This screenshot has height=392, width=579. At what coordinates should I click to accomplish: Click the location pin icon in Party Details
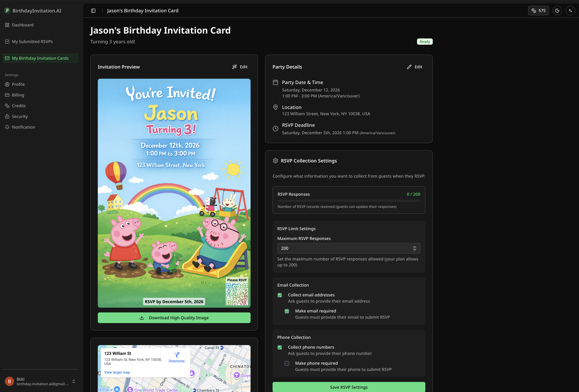(275, 107)
